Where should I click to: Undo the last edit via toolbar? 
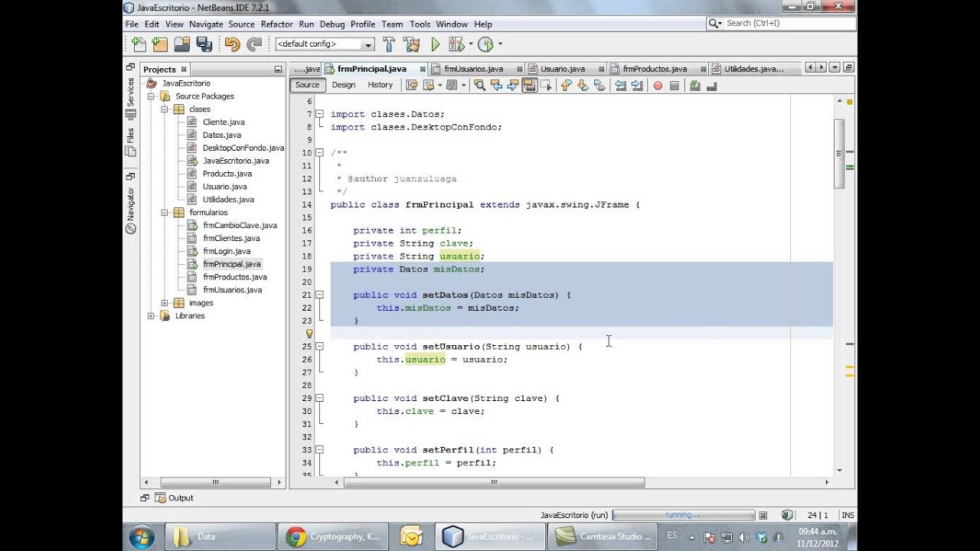point(232,44)
